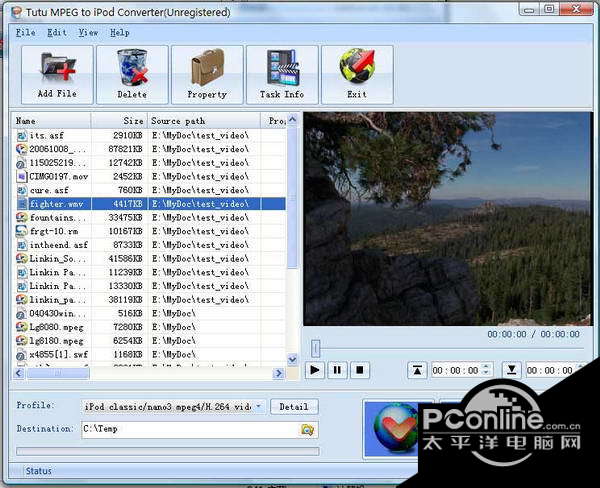Select fountains file icon
The height and width of the screenshot is (488, 600).
pos(22,218)
